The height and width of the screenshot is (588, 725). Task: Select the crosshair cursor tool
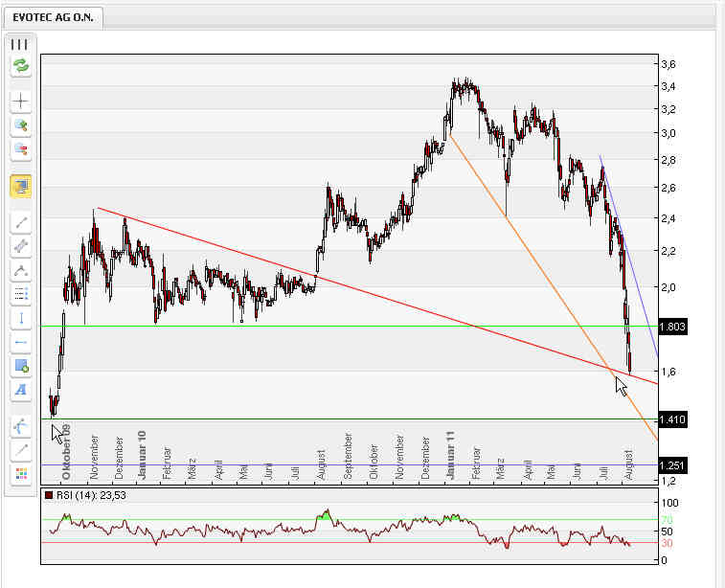[x=20, y=102]
